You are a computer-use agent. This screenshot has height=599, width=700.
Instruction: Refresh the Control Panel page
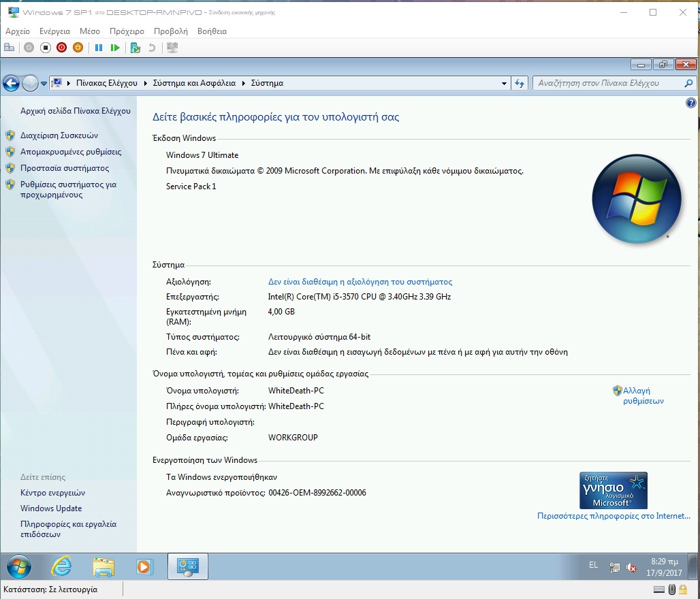coord(520,83)
